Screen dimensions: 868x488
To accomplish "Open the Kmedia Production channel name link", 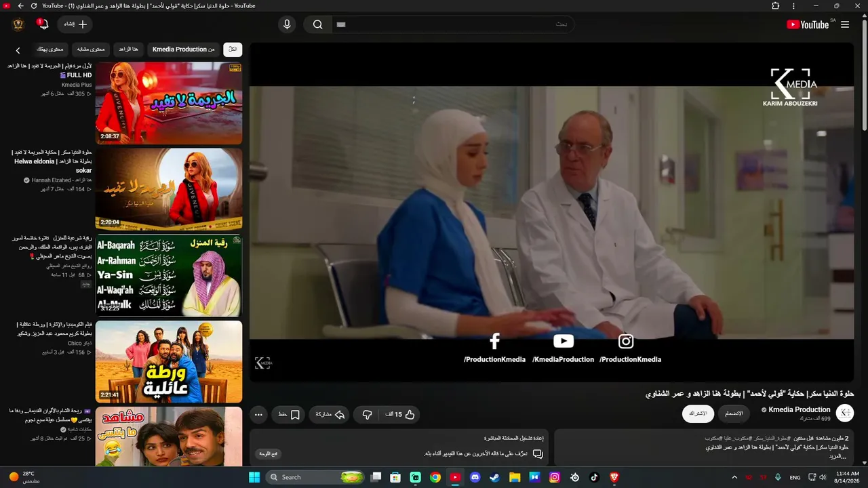I will click(x=800, y=409).
